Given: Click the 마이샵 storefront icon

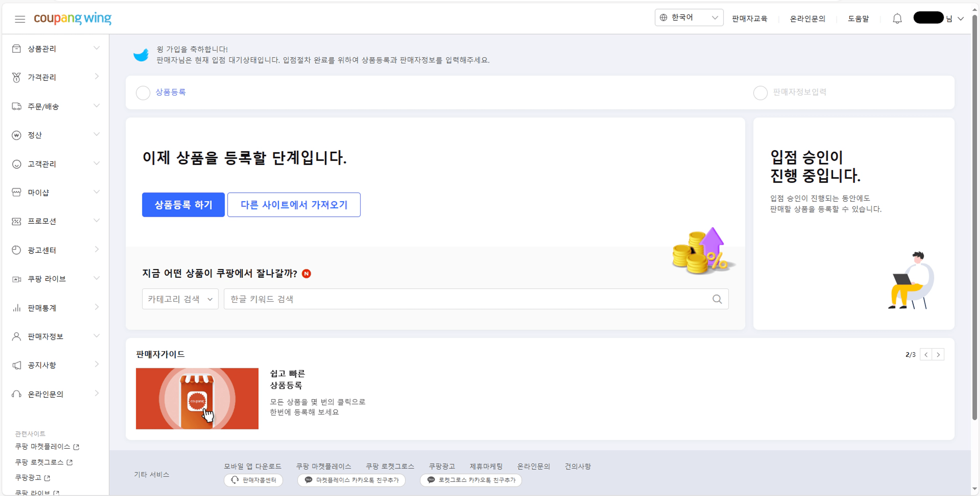Looking at the screenshot, I should coord(16,192).
